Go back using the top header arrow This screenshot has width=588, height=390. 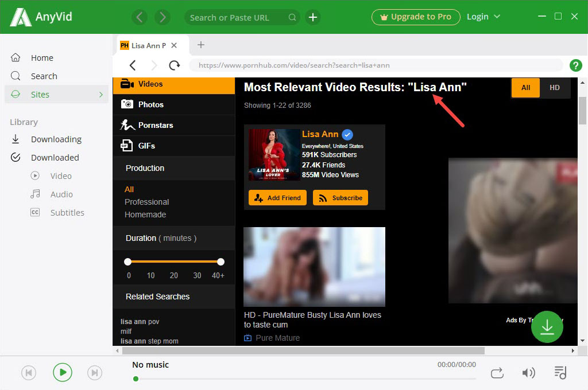click(x=140, y=17)
